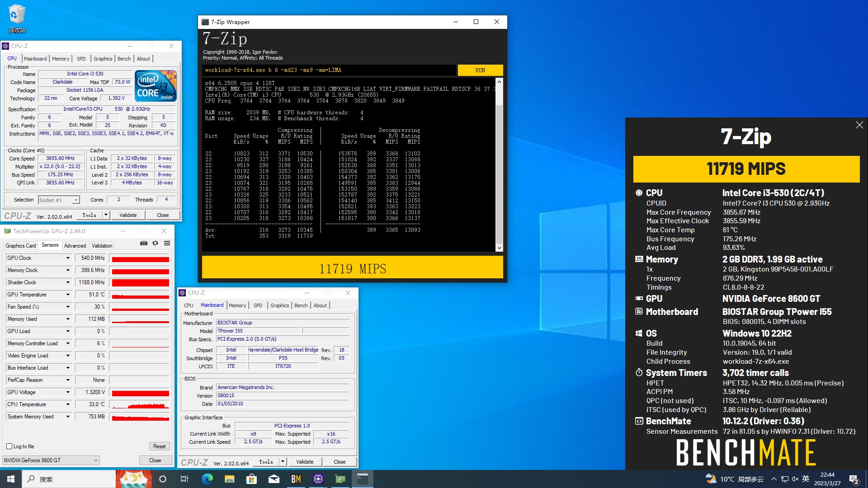Switch to SPD tab in bottom CPU-Z window
This screenshot has width=868, height=488.
258,305
